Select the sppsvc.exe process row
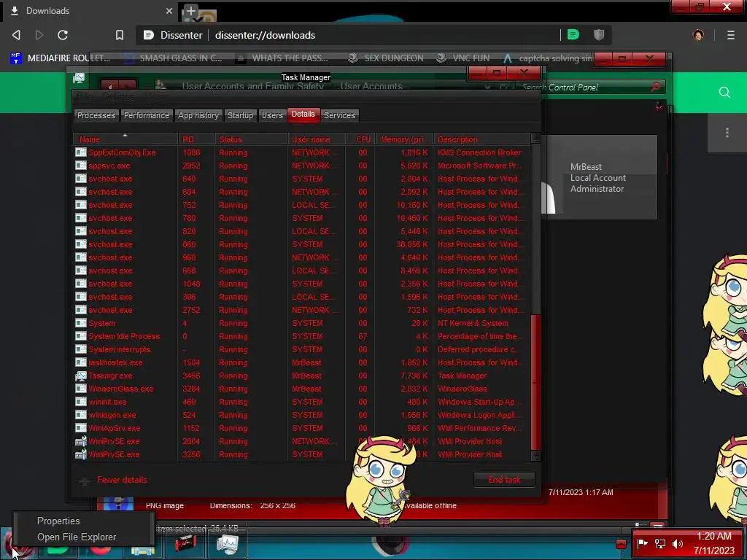This screenshot has width=747, height=560. click(x=301, y=166)
